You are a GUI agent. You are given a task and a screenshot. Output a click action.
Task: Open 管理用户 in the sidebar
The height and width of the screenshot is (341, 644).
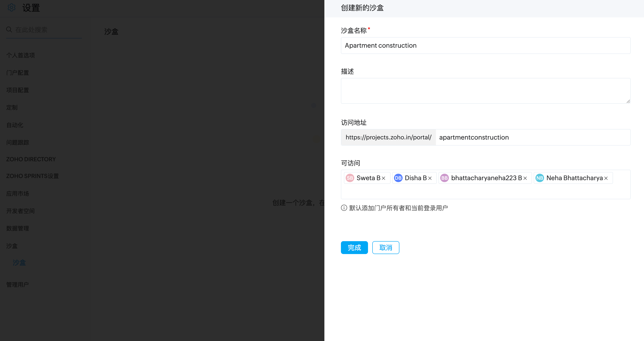(x=17, y=285)
